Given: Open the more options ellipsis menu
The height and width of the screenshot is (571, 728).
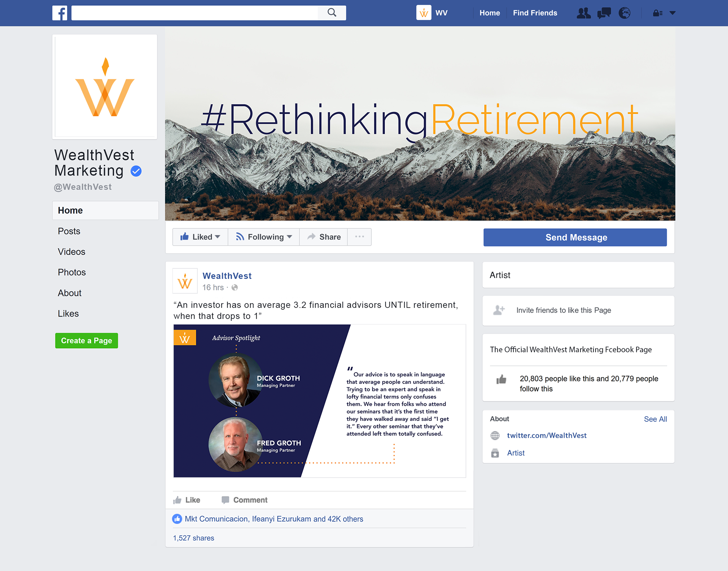Looking at the screenshot, I should click(x=359, y=237).
